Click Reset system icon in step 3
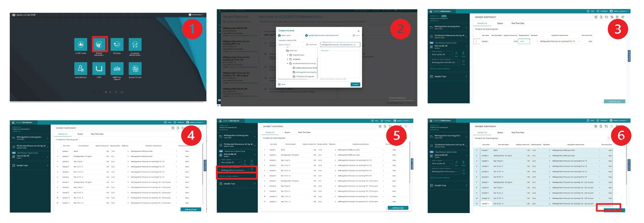Screen dimensions: 644x223 coord(463,54)
